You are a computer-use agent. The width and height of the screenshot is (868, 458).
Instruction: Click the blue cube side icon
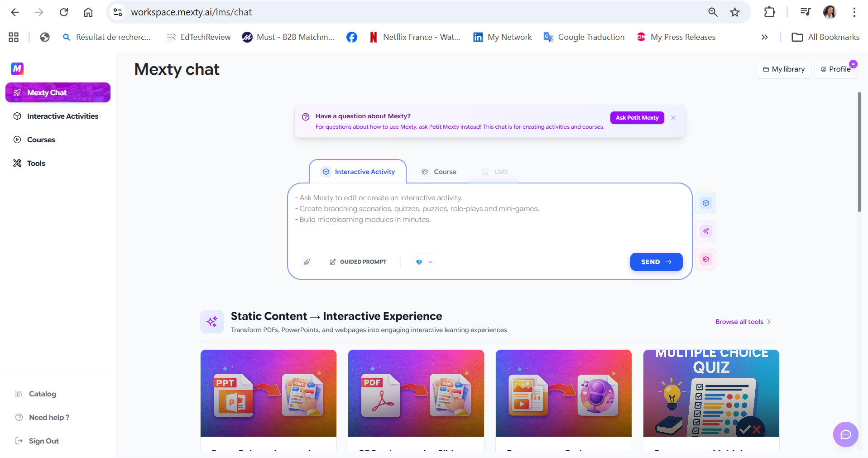pyautogui.click(x=706, y=203)
